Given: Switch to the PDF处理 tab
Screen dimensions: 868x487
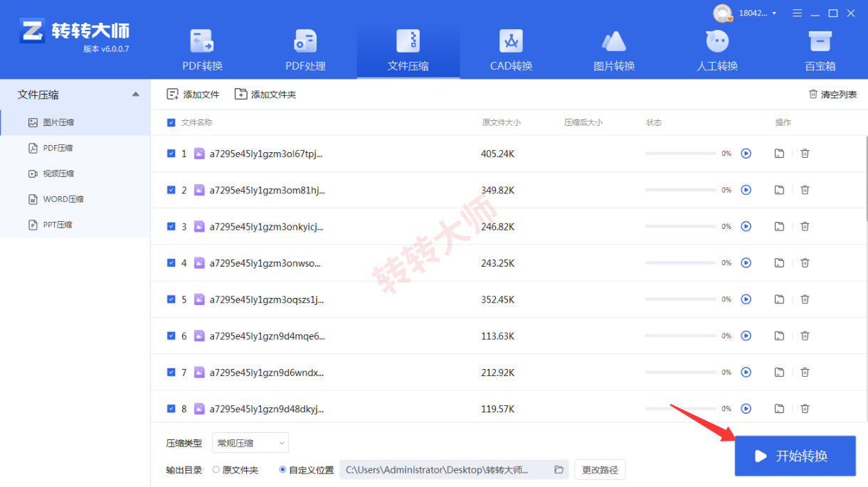Looking at the screenshot, I should tap(305, 51).
